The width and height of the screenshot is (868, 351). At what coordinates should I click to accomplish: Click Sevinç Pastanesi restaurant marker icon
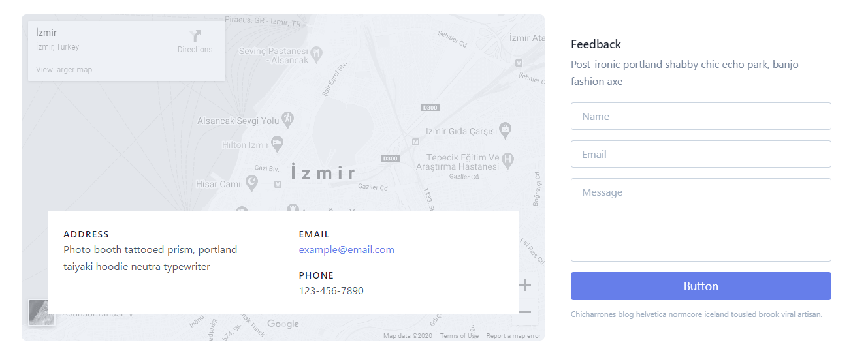316,52
